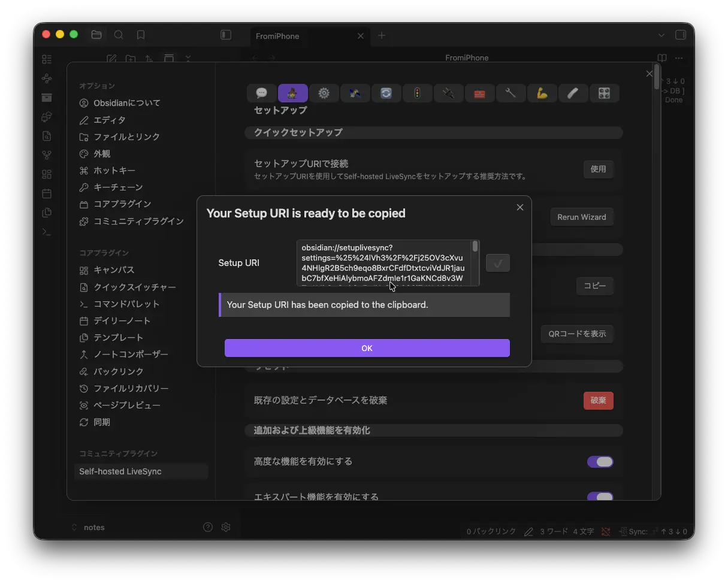Open the flexed arm power user tab
Image resolution: width=728 pixels, height=584 pixels.
click(542, 93)
